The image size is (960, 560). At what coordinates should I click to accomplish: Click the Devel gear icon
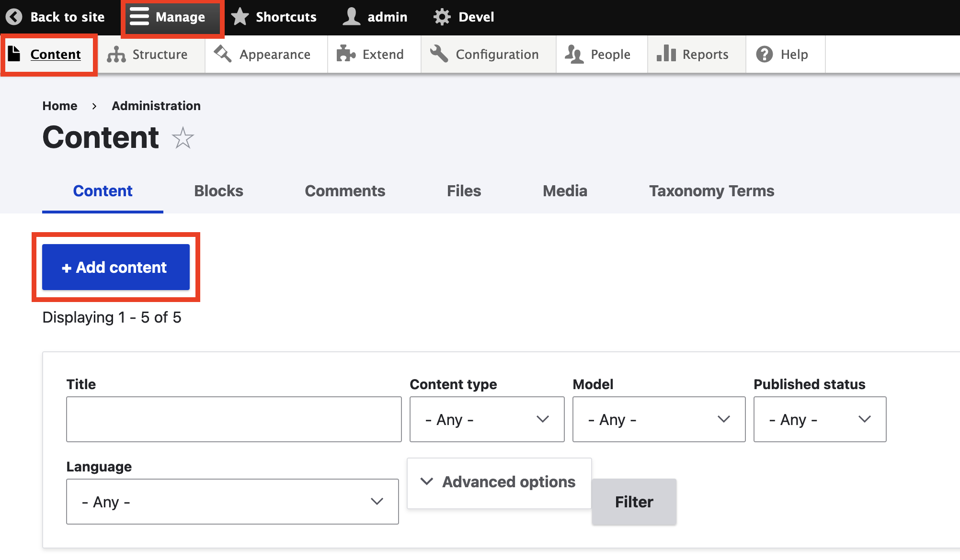pos(442,16)
